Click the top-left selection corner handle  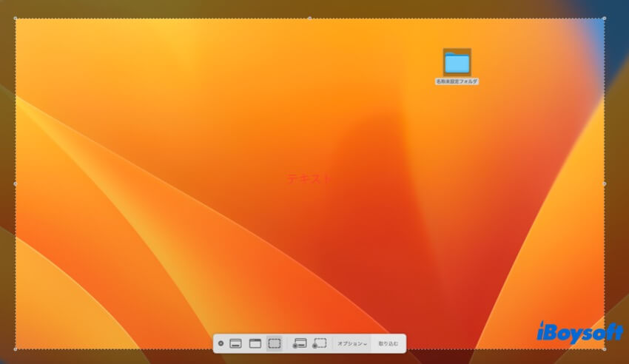point(16,18)
